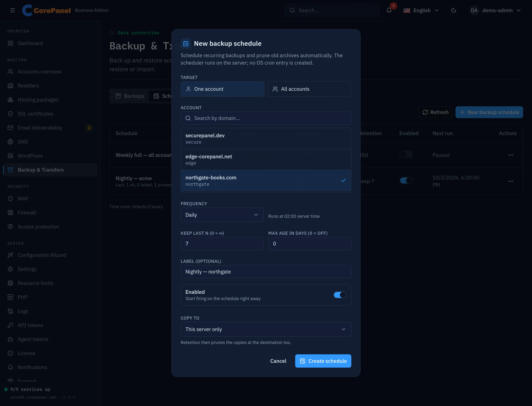Click the Max age in days field
The width and height of the screenshot is (532, 406).
pyautogui.click(x=309, y=244)
